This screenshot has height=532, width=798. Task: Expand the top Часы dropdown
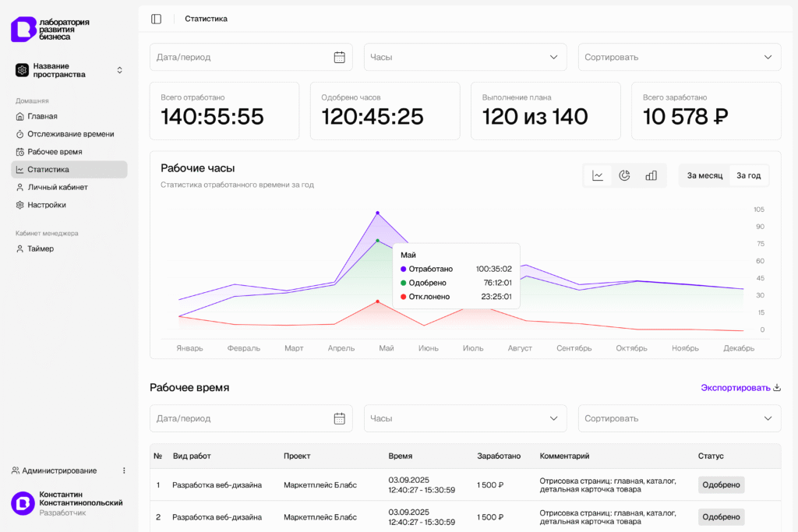coord(465,57)
